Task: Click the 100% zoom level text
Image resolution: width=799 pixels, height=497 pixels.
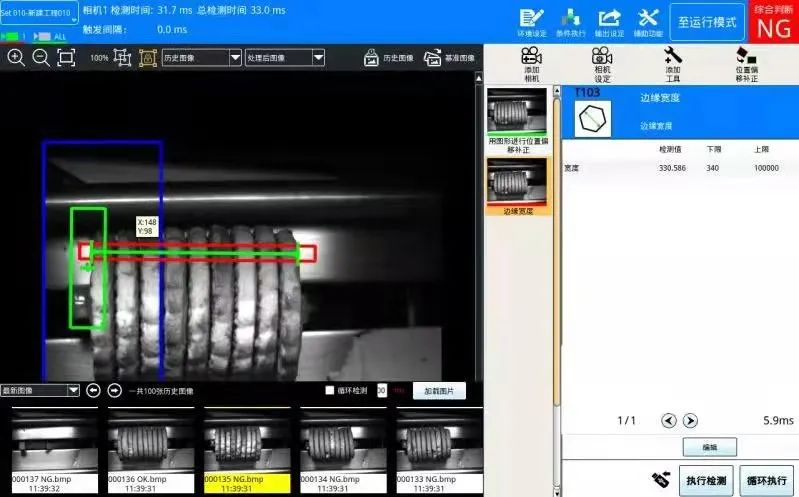Action: pyautogui.click(x=99, y=58)
